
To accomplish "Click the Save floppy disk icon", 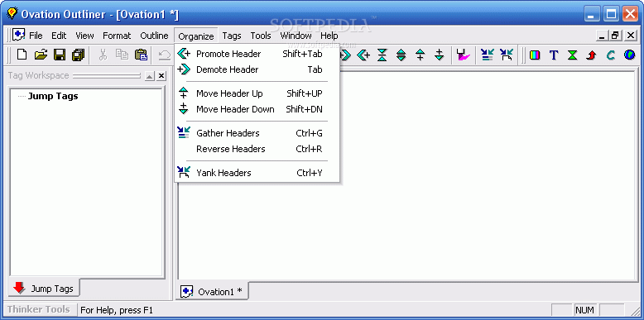I will click(60, 55).
